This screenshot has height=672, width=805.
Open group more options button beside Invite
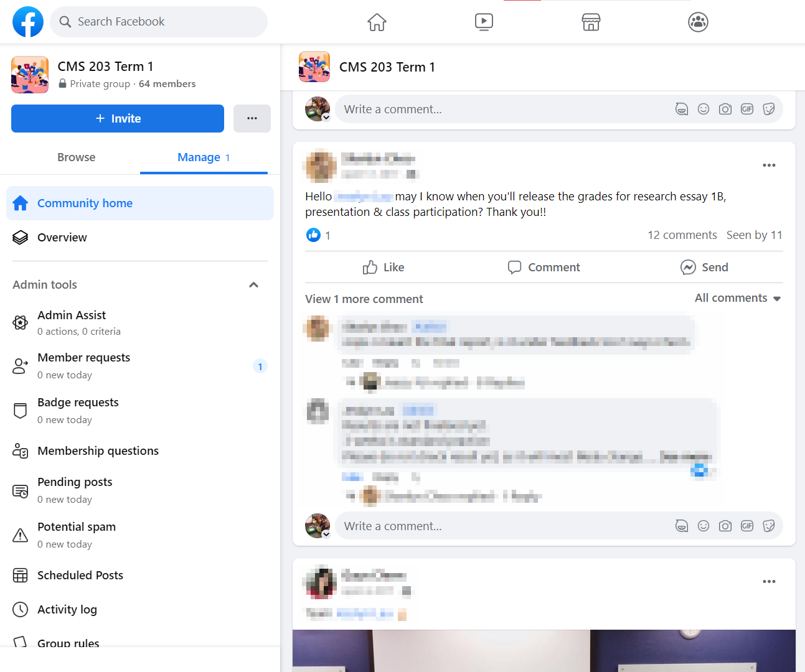[x=252, y=118]
